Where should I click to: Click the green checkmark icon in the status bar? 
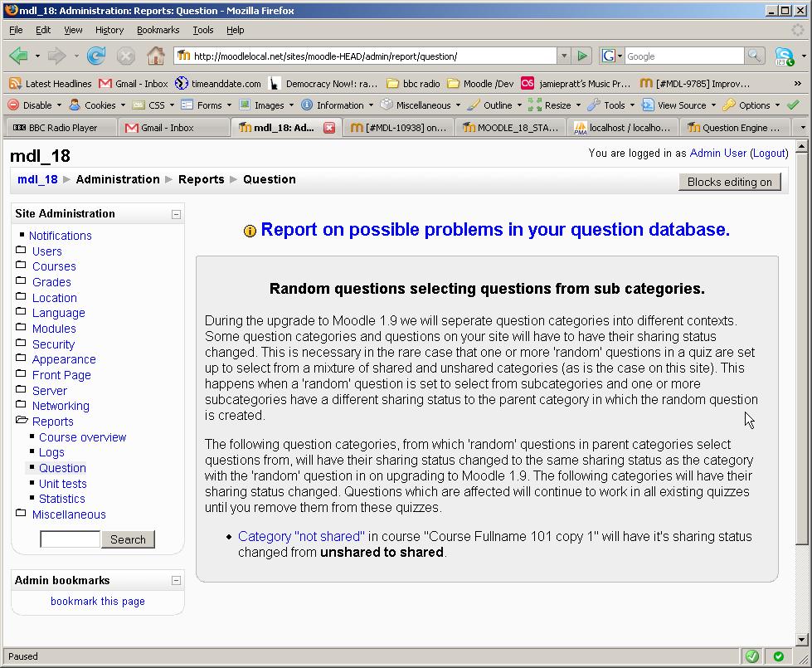click(x=751, y=656)
